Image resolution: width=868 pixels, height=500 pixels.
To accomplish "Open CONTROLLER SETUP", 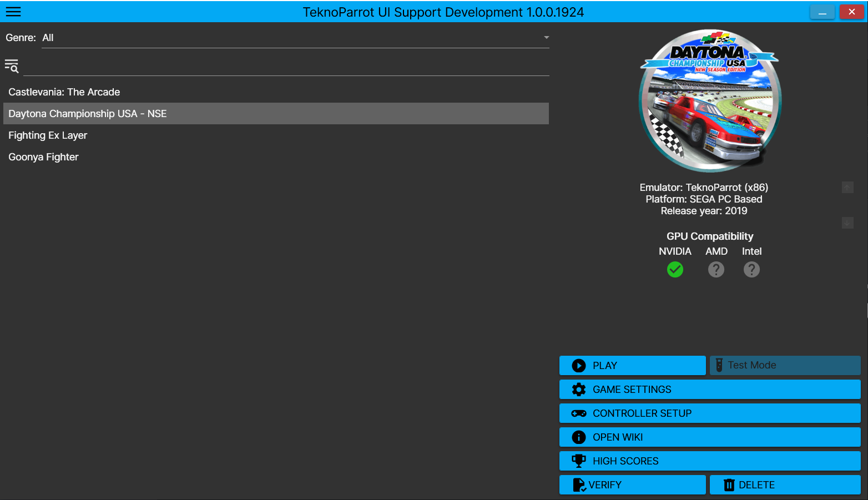I will 710,413.
